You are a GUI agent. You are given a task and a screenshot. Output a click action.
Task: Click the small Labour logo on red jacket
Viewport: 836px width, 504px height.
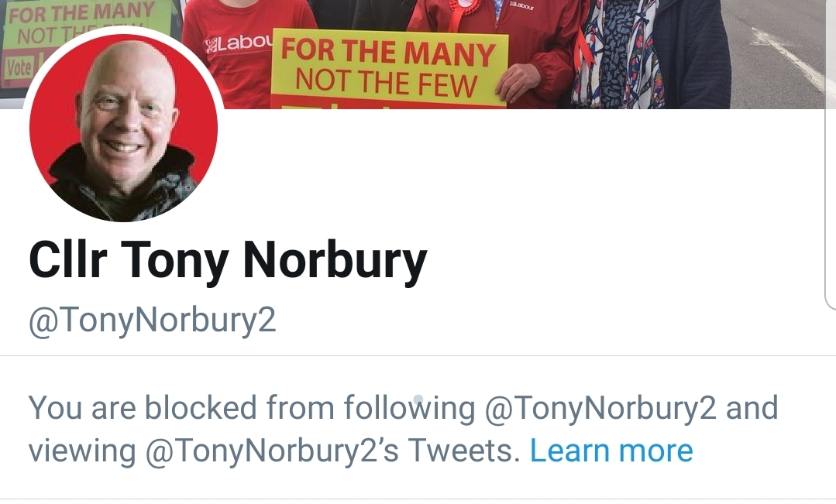tap(521, 5)
